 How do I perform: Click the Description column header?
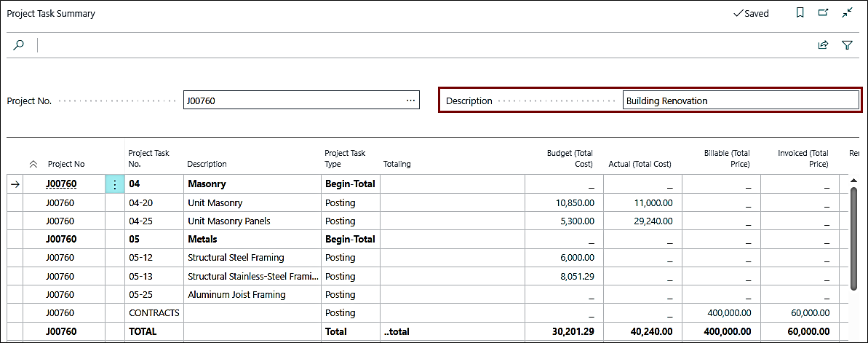pyautogui.click(x=207, y=164)
